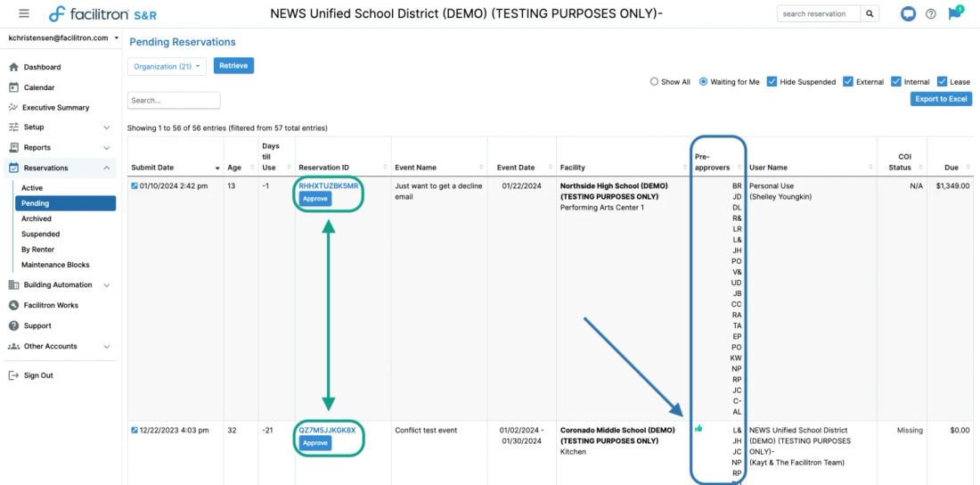
Task: Click the Facilitron Works icon
Action: click(13, 306)
